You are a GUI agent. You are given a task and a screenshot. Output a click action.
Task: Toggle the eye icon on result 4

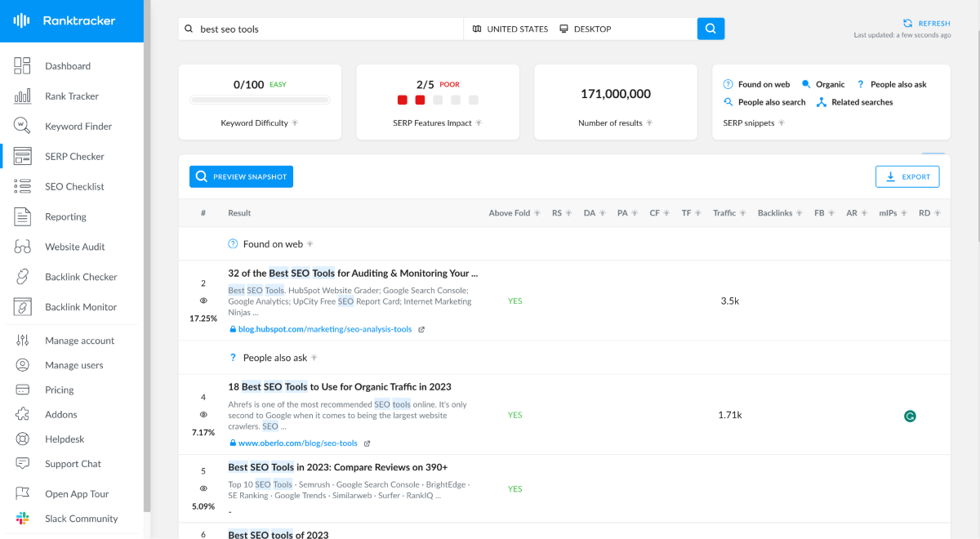[203, 414]
